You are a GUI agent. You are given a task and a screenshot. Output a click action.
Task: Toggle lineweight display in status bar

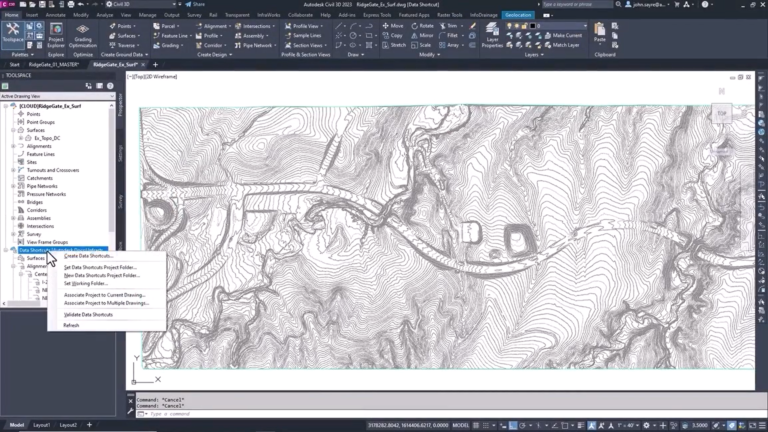pos(580,425)
